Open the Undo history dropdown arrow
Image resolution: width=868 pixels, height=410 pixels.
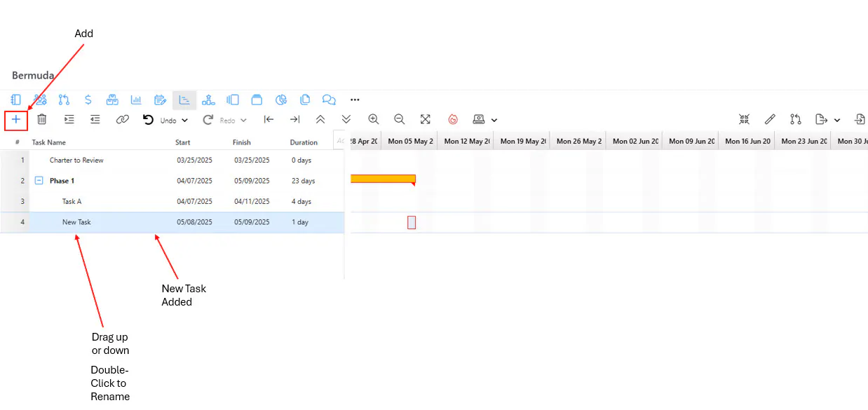184,121
